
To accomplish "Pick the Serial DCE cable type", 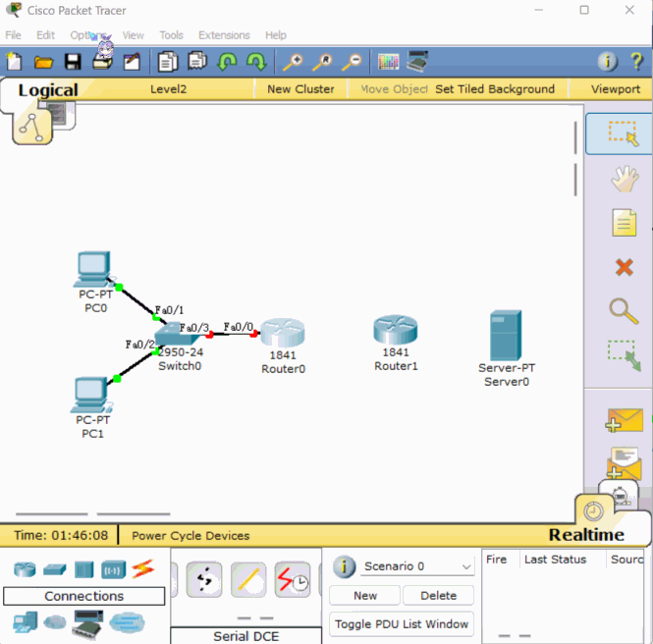I will [293, 580].
